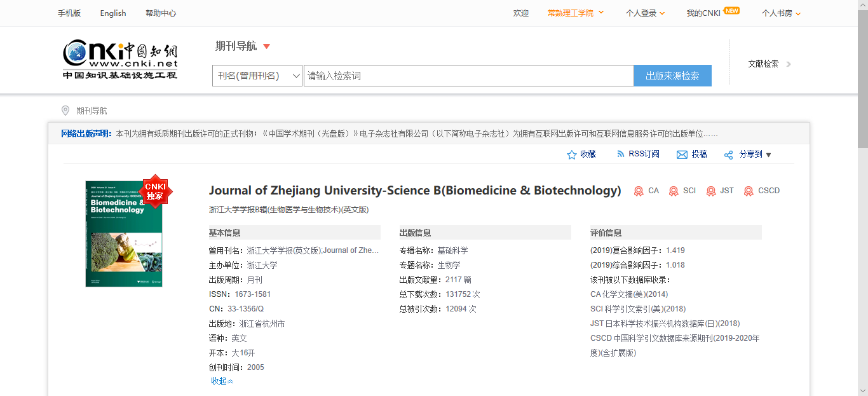Click the Chinese journal name 浙江大学学报B辑
Viewport: 868px width, 396px height.
pyautogui.click(x=288, y=210)
